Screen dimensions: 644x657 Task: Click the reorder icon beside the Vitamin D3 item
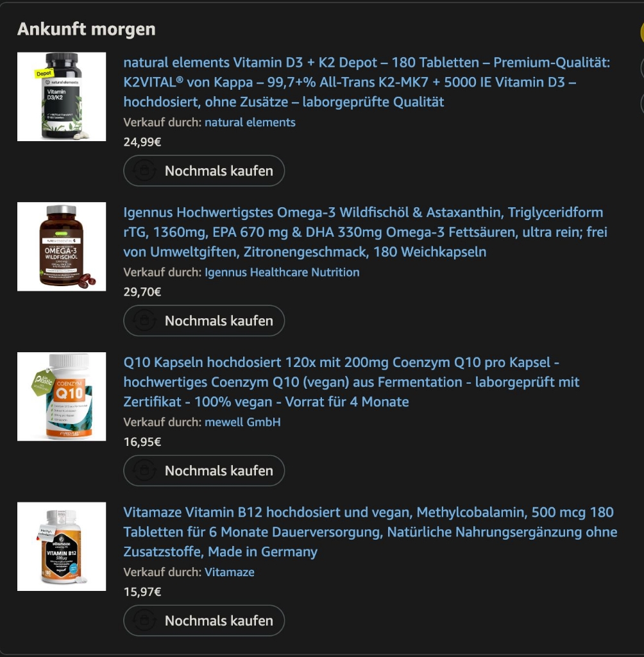point(144,171)
